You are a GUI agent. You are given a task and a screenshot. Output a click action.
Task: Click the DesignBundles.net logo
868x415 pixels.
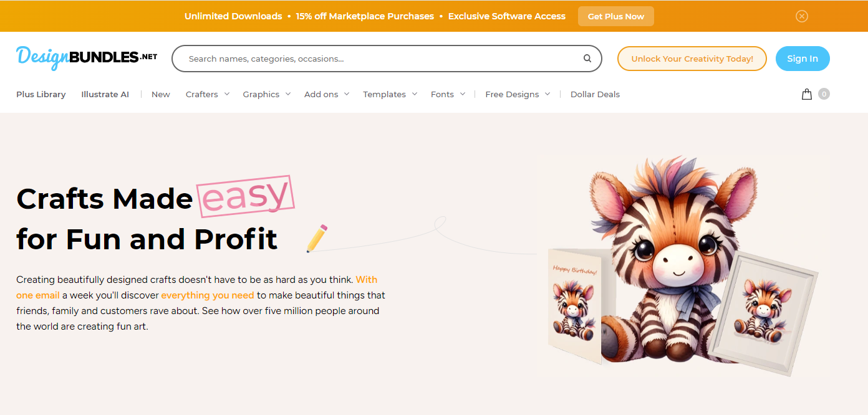point(87,58)
